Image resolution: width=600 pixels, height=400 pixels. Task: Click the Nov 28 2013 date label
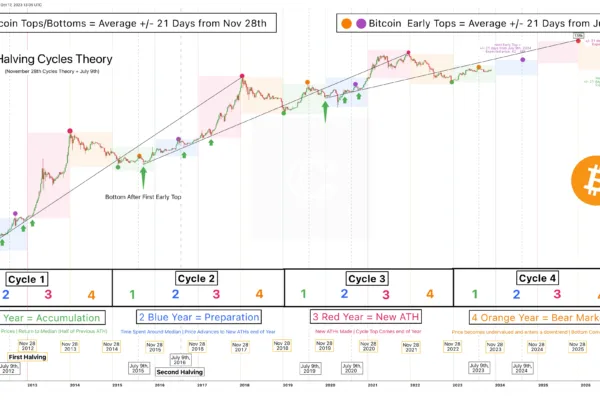pyautogui.click(x=70, y=347)
